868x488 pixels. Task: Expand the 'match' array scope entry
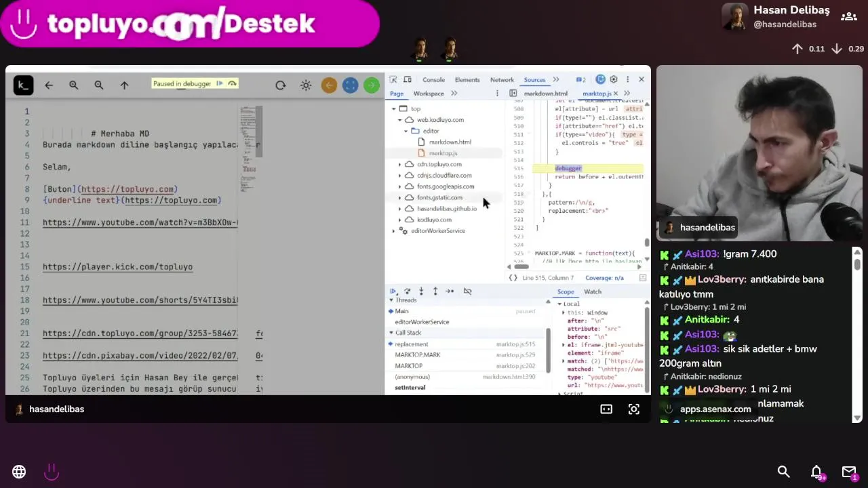click(564, 361)
